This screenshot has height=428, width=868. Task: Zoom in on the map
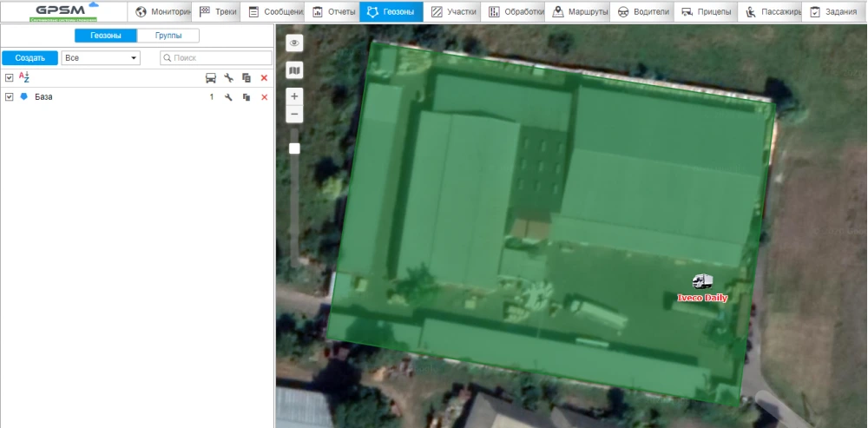[x=294, y=96]
